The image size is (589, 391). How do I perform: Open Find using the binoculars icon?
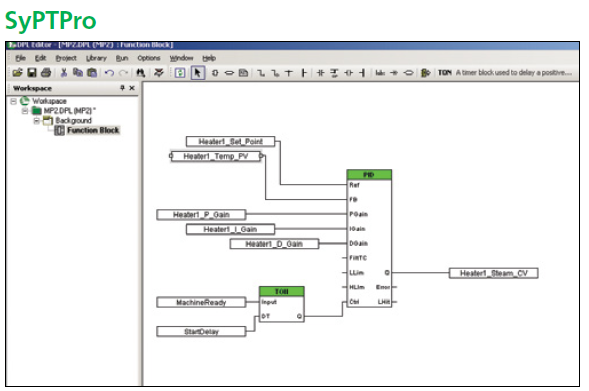point(140,72)
